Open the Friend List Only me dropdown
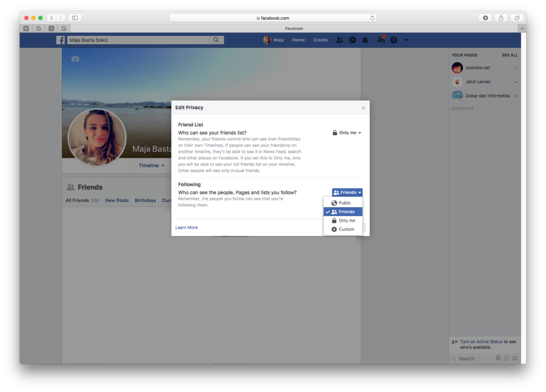 (x=347, y=133)
